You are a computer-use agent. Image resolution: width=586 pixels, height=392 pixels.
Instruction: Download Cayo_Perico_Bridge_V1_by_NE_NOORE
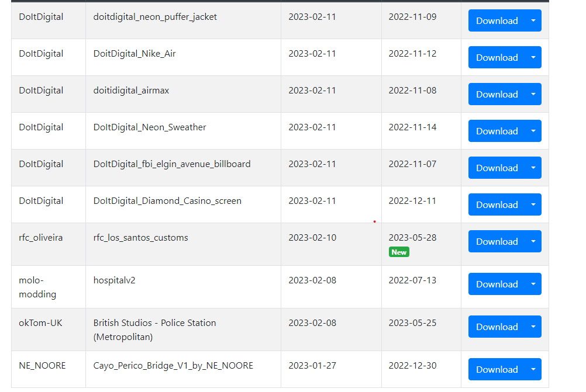(497, 369)
